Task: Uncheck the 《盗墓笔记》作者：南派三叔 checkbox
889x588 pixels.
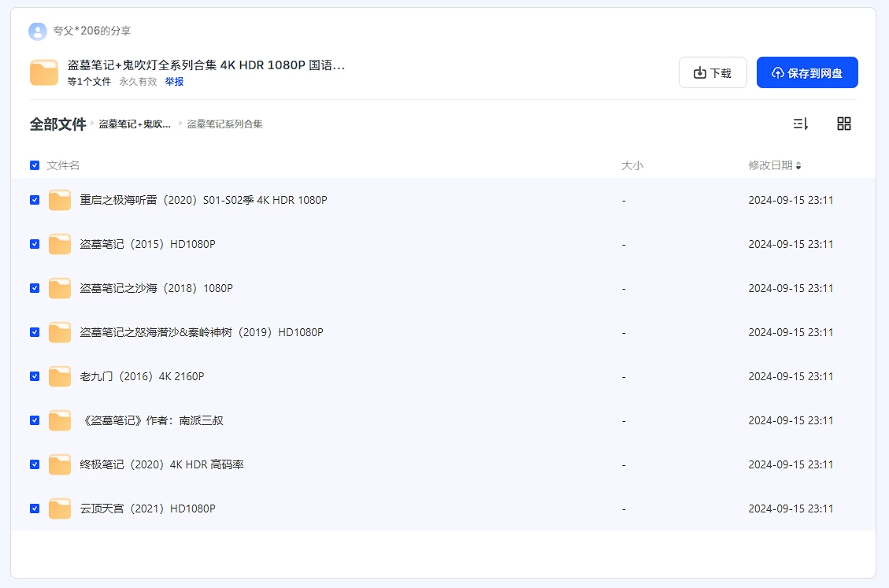Action: (x=35, y=420)
